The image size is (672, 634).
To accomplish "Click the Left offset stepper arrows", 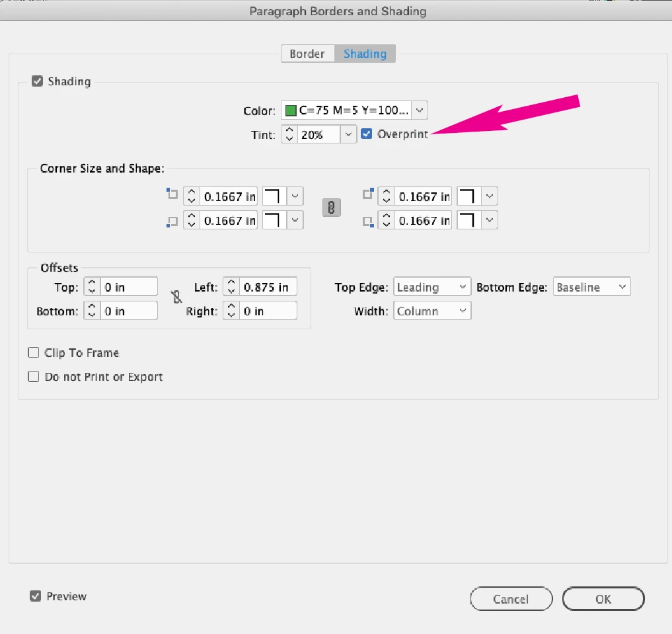I will pyautogui.click(x=231, y=286).
